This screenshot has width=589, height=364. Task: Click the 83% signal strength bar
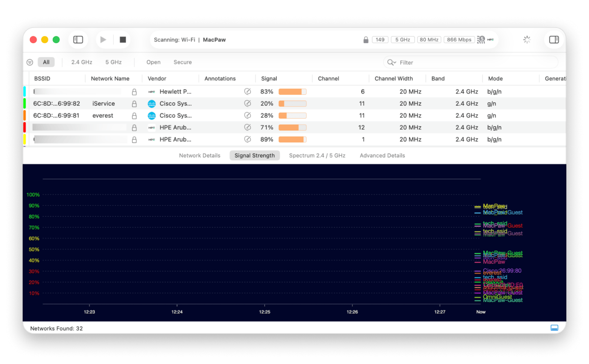(x=293, y=92)
